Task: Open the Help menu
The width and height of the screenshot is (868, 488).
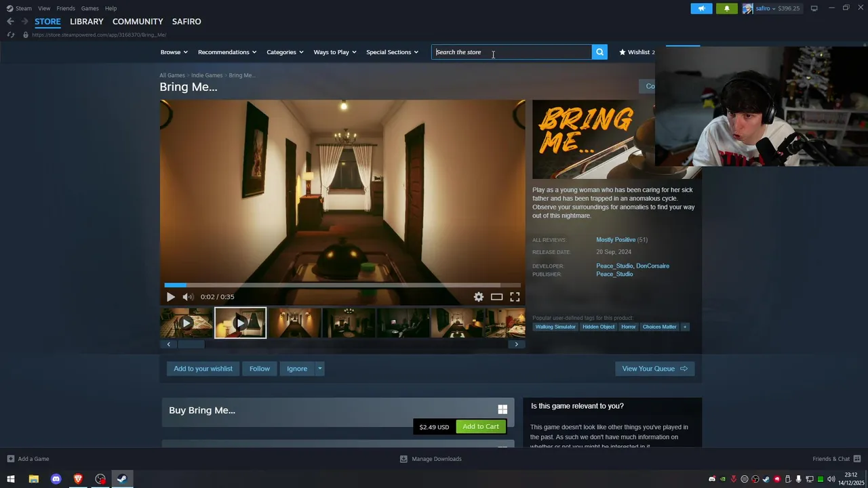Action: 111,8
